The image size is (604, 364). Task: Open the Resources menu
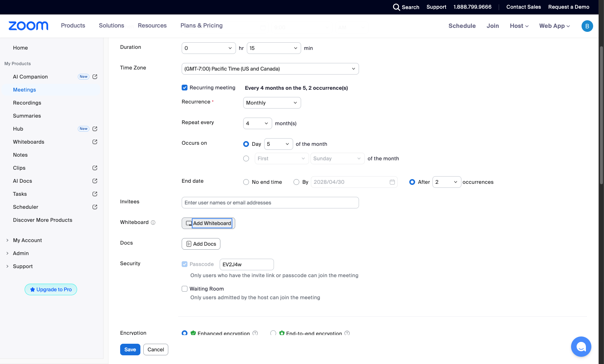(152, 26)
